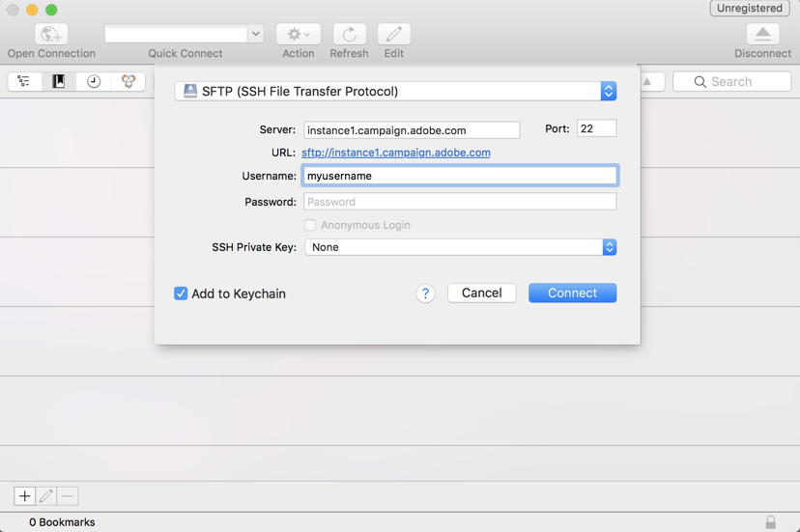Click the up arrow navigation button
Image resolution: width=800 pixels, height=532 pixels.
click(x=647, y=82)
